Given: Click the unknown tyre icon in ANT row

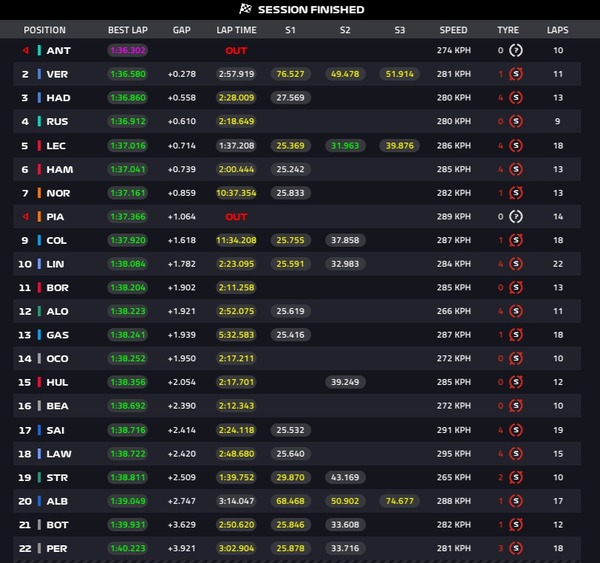Looking at the screenshot, I should click(515, 50).
